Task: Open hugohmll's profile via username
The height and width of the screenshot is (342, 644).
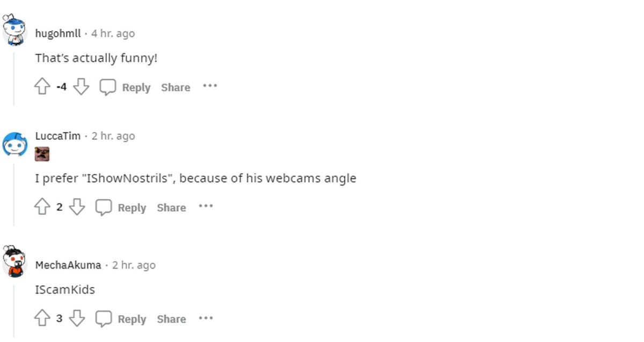Action: pyautogui.click(x=58, y=33)
